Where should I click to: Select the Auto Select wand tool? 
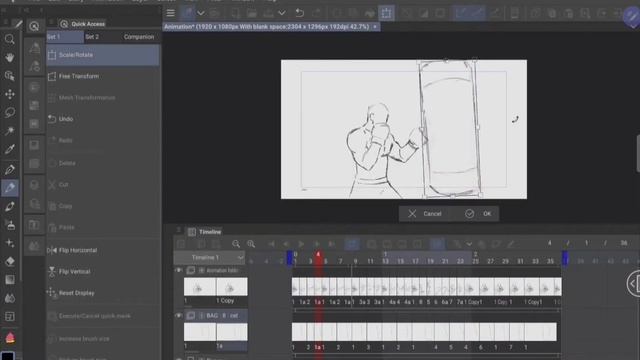click(9, 131)
